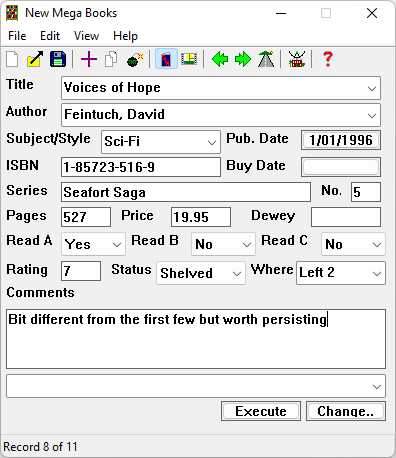Open the Help menu
The width and height of the screenshot is (396, 458).
pos(125,36)
